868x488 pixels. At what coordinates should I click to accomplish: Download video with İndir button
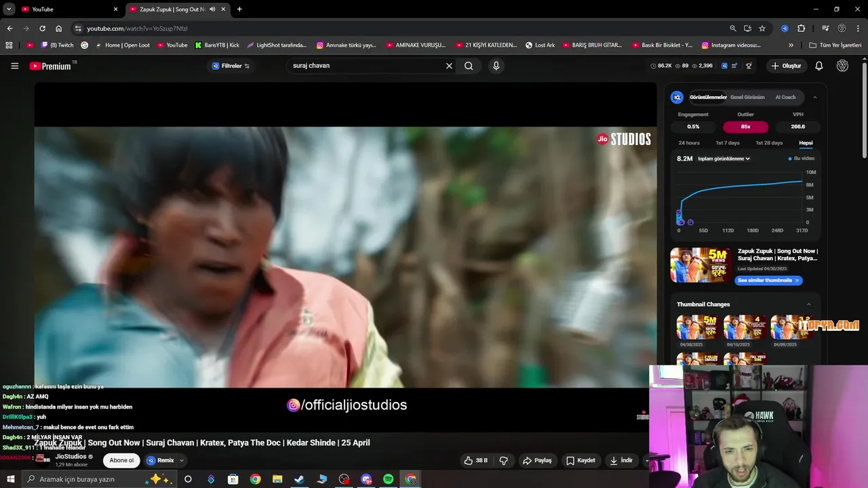coord(621,460)
